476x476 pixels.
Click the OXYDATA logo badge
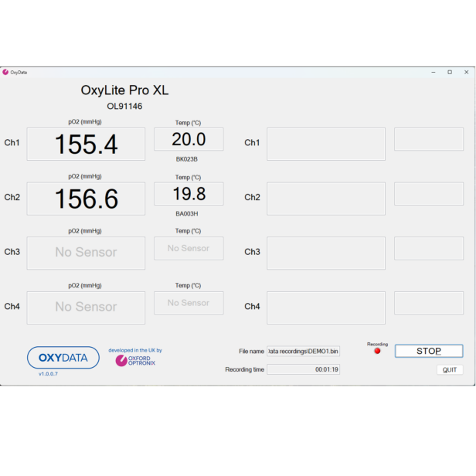click(x=63, y=358)
